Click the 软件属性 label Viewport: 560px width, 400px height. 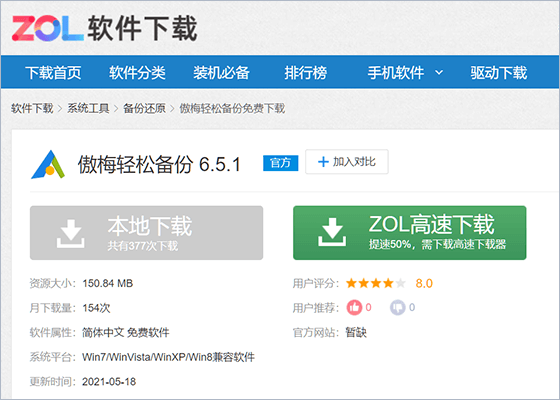point(52,332)
